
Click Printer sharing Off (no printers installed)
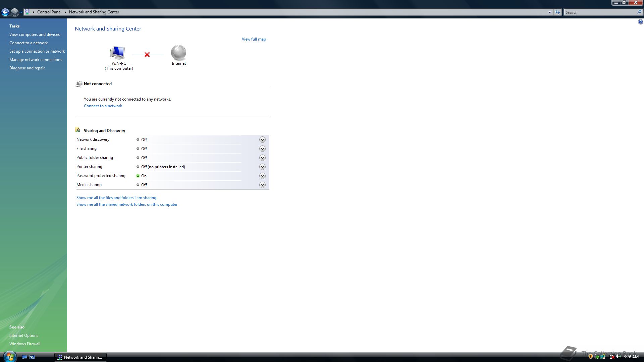161,167
